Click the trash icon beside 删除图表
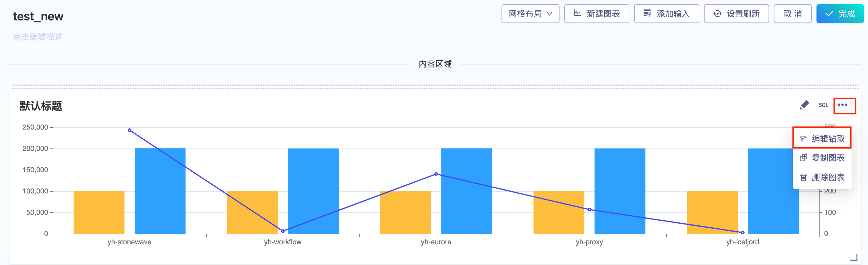This screenshot has width=868, height=265. (803, 177)
